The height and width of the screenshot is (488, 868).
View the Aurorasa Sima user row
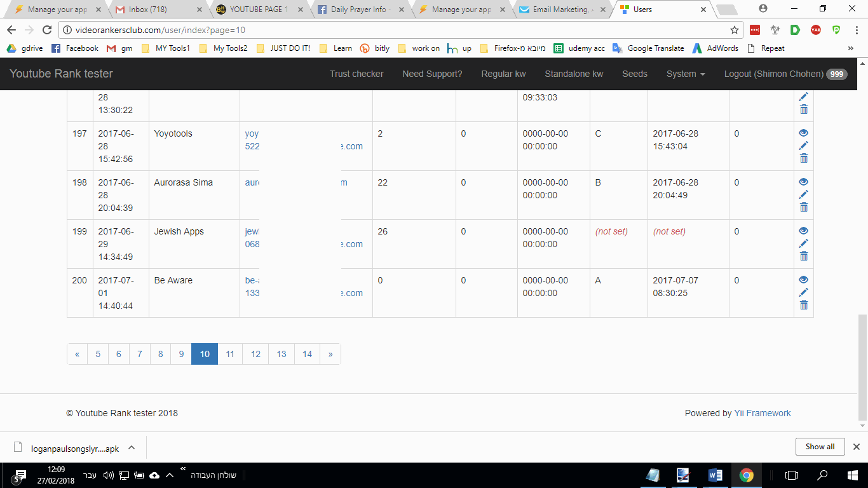803,182
